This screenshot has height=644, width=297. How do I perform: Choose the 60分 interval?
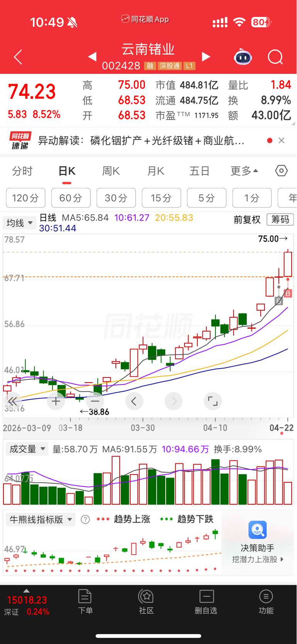pyautogui.click(x=71, y=198)
